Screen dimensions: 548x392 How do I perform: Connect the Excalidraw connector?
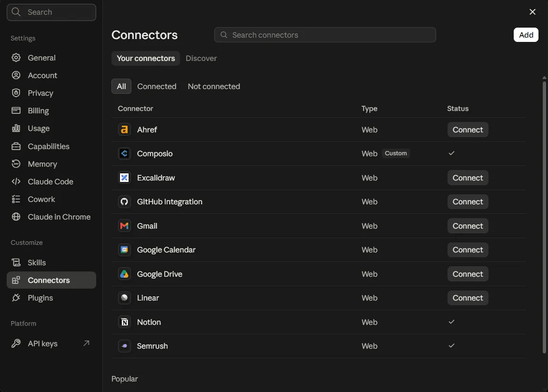(468, 178)
